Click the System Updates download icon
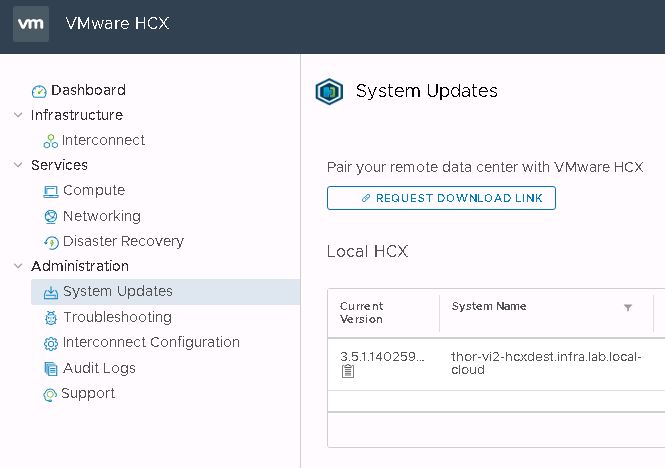Viewport: 665px width, 468px height. pos(51,292)
